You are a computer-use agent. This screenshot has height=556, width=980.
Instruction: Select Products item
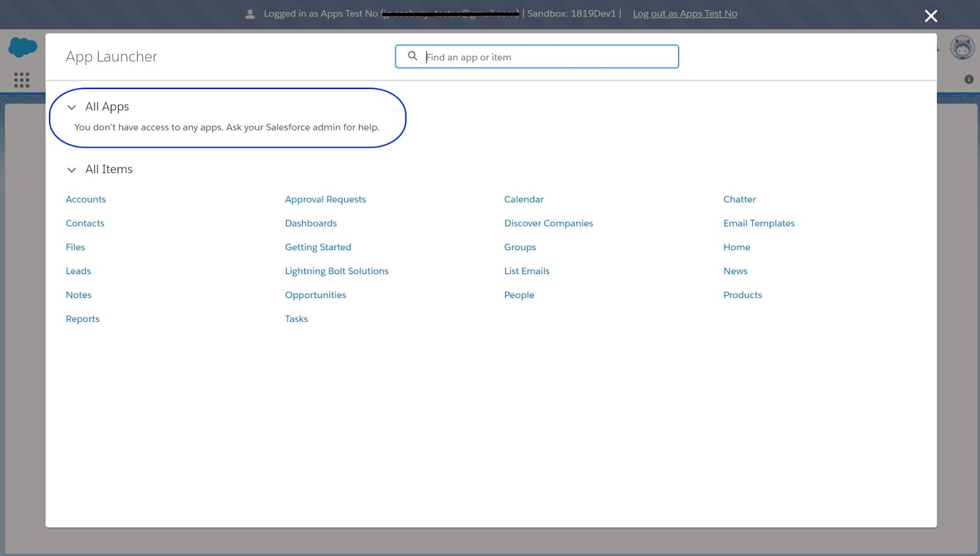tap(743, 295)
